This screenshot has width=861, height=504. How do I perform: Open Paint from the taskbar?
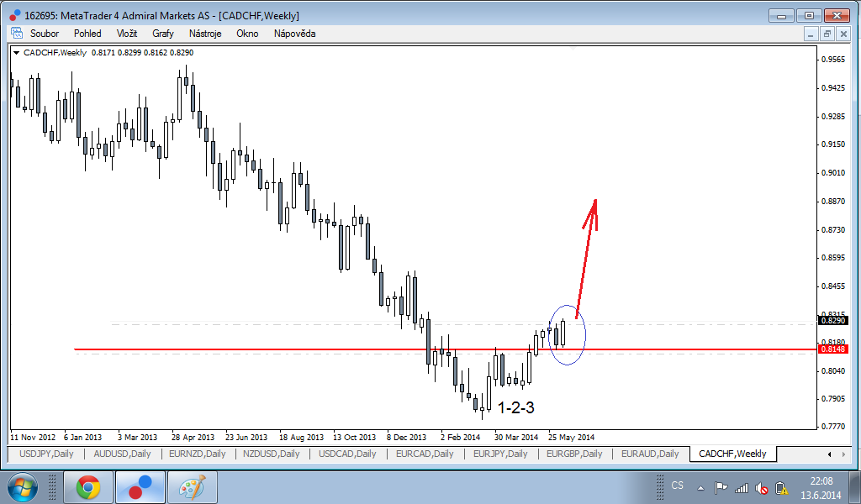click(x=193, y=487)
